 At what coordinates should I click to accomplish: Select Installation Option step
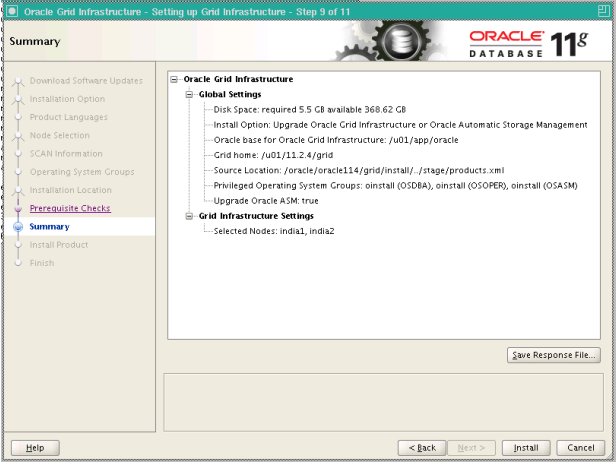pos(68,99)
